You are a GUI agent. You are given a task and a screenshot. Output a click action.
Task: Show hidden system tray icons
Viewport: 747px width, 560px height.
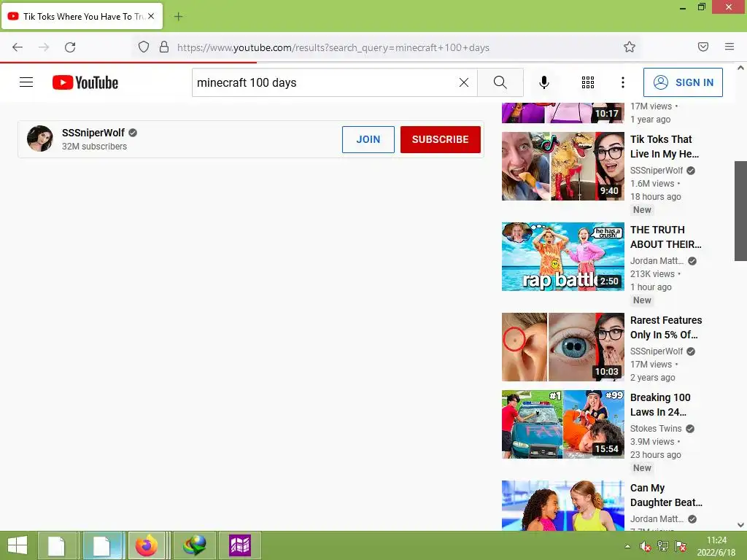(x=627, y=546)
